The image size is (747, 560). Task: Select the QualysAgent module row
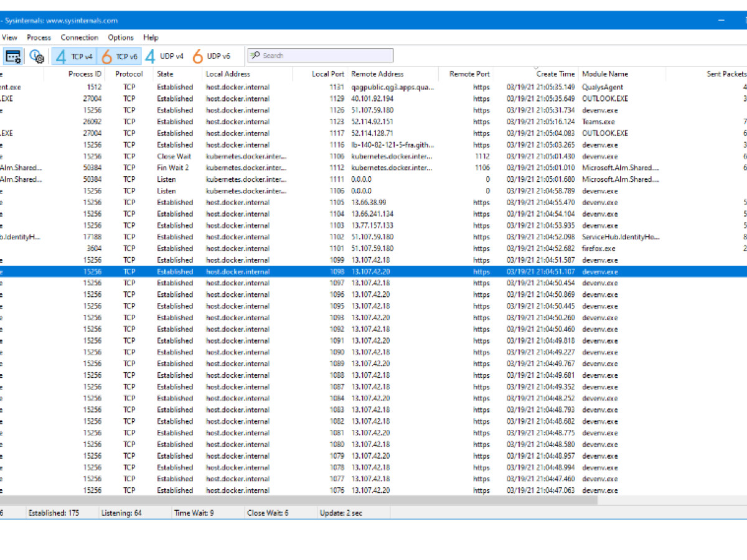[x=374, y=87]
